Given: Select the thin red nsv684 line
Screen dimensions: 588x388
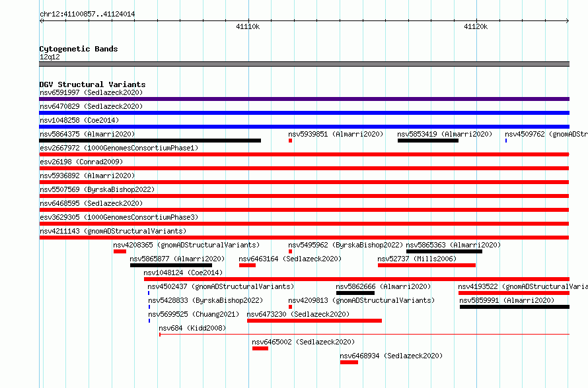Looking at the screenshot, I should [365, 334].
